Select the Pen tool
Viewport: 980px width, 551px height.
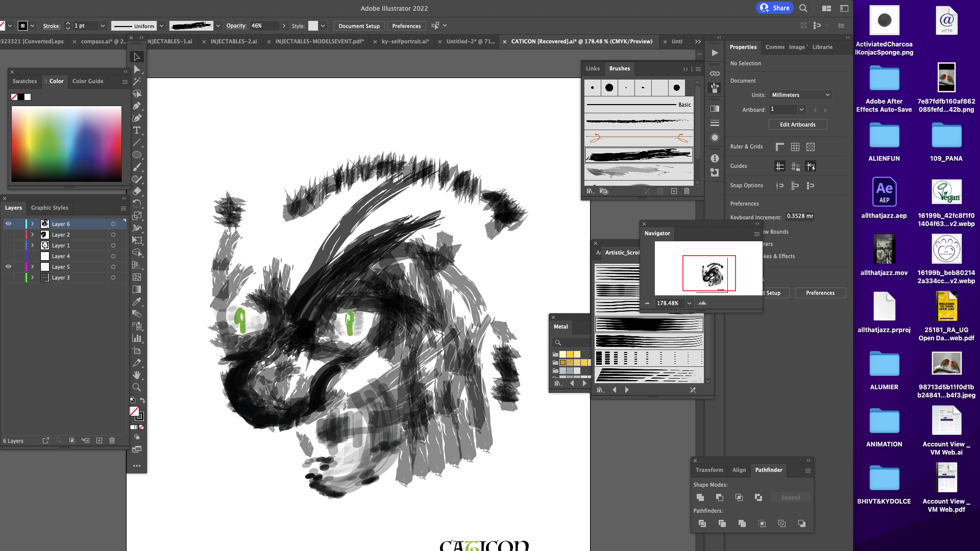[x=137, y=106]
